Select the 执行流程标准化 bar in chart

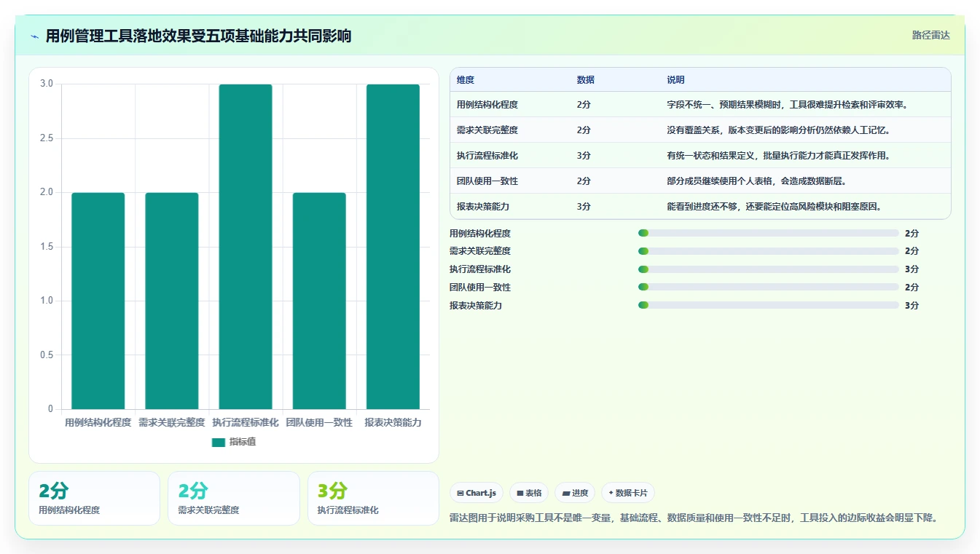[x=246, y=247]
